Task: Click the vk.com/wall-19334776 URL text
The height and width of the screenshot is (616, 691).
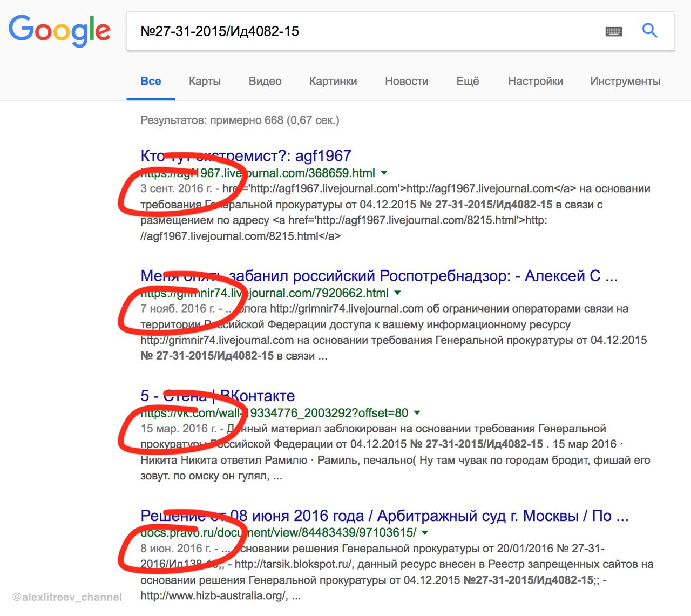Action: click(274, 413)
